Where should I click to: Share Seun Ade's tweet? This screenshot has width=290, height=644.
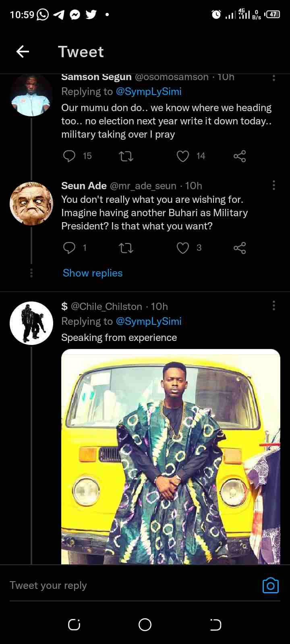(240, 248)
